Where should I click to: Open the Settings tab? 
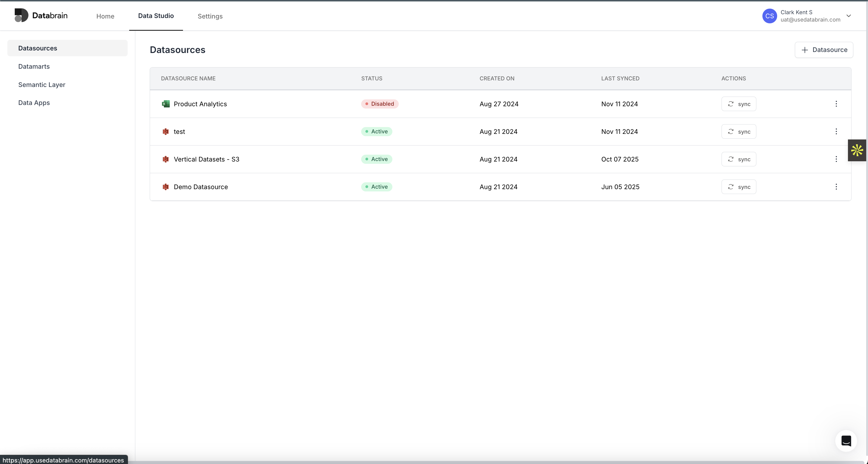(210, 16)
